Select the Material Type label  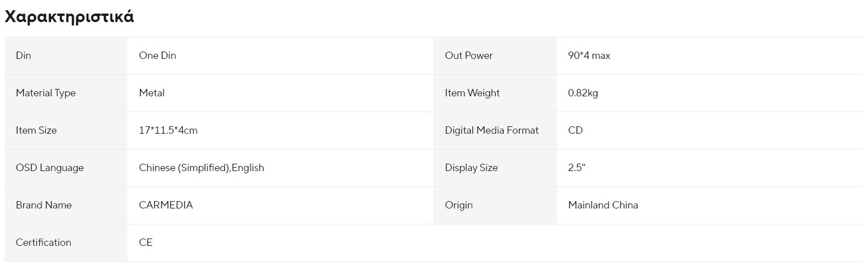coord(45,93)
